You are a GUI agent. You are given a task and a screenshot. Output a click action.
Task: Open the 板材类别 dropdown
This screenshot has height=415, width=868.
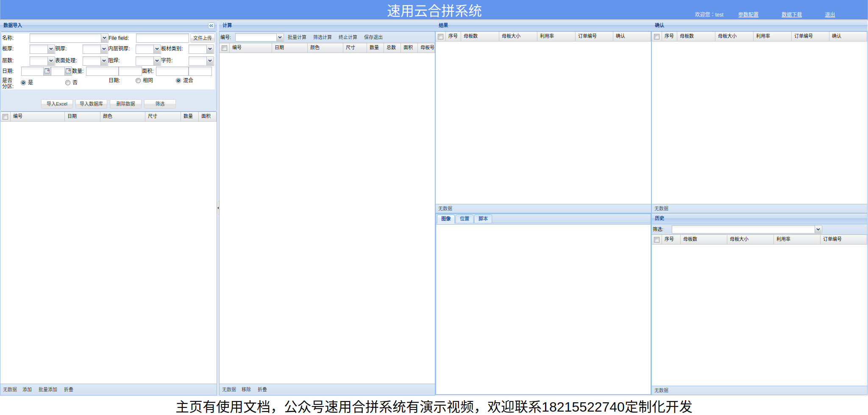coord(210,49)
